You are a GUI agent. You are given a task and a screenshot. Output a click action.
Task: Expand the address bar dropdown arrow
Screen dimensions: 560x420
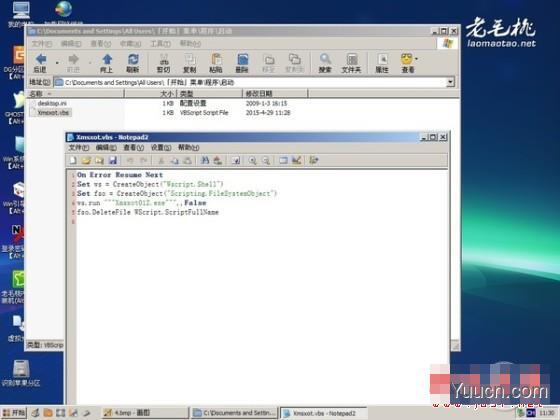tap(450, 82)
